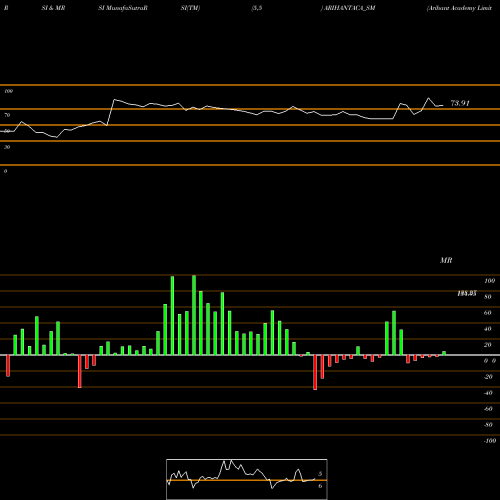This screenshot has height=500, width=500.
Task: Click the deepest red MR bar near chart middle-right
Action: (315, 372)
